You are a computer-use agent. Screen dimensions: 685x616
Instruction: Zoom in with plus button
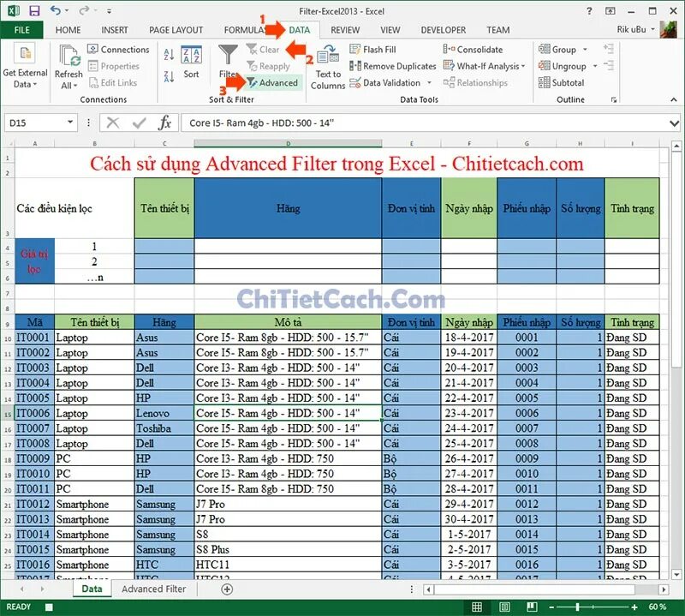634,607
